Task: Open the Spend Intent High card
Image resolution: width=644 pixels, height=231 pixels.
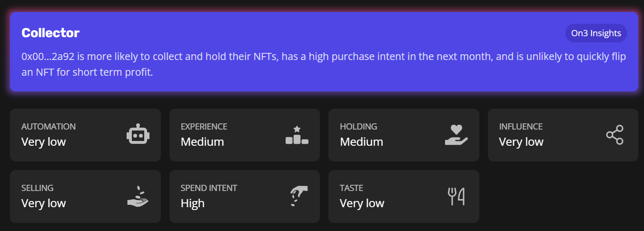Action: [x=244, y=196]
